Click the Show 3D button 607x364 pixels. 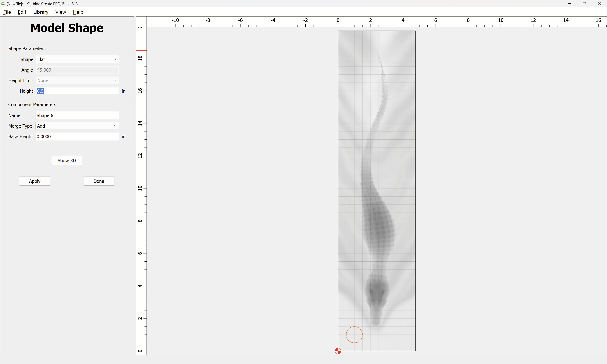point(67,161)
